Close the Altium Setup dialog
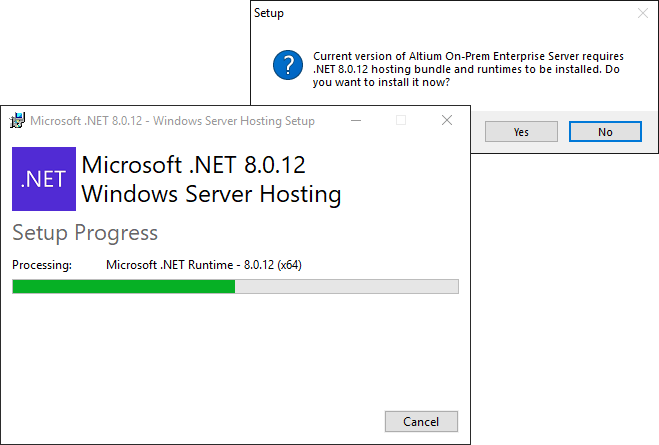The width and height of the screenshot is (659, 445). [643, 13]
